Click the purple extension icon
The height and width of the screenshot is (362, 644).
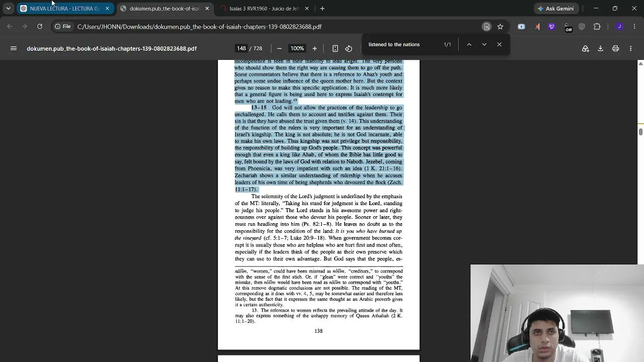[552, 27]
